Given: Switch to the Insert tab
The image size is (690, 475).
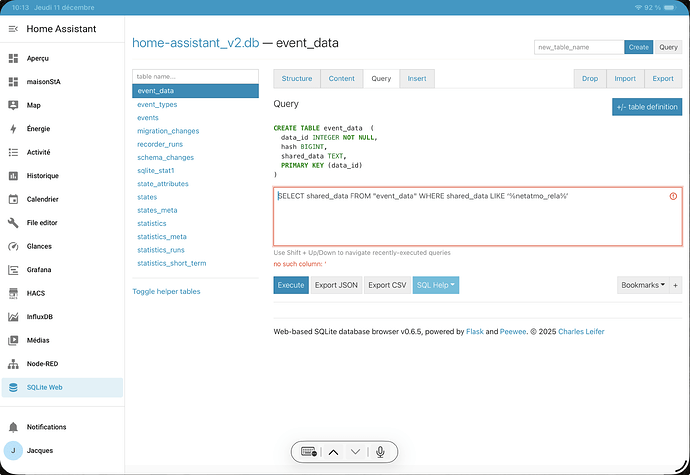Looking at the screenshot, I should [417, 79].
